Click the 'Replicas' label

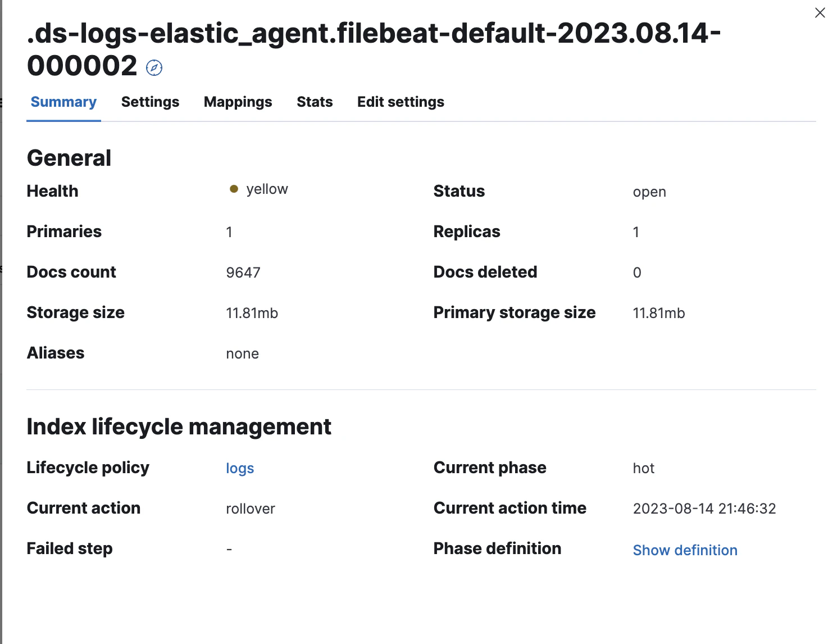tap(467, 232)
